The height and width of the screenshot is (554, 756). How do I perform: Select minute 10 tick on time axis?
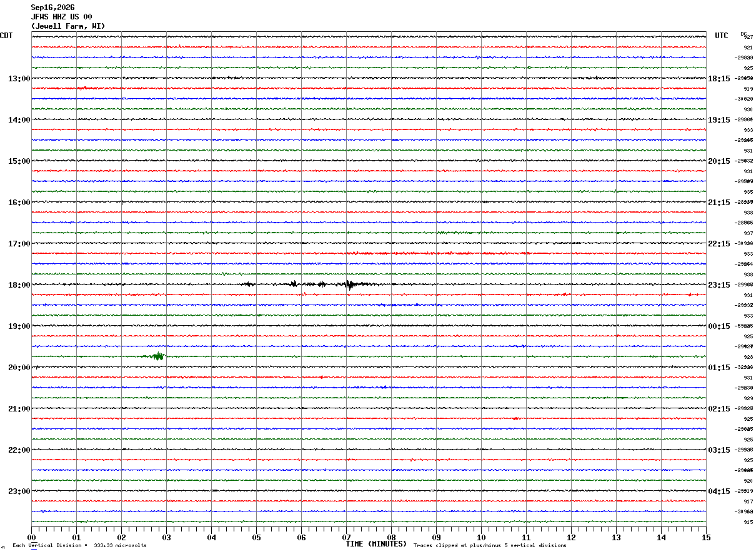pos(481,537)
